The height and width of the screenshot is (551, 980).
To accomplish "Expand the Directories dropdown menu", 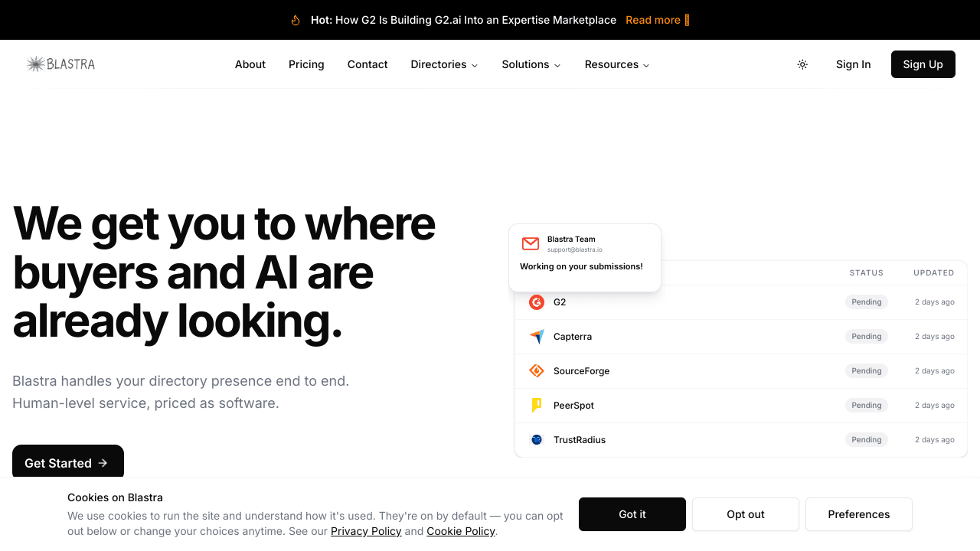I will point(444,64).
